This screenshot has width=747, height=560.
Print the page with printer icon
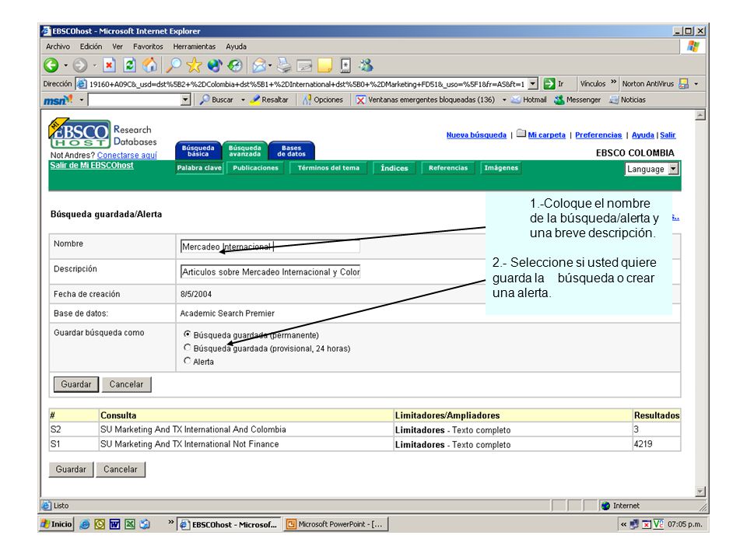point(284,65)
